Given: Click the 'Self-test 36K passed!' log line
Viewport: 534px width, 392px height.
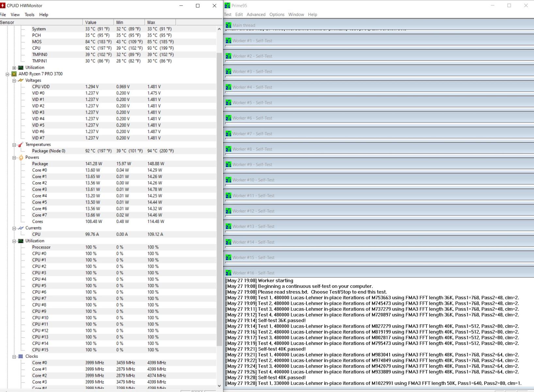Looking at the screenshot, I should tap(266, 320).
